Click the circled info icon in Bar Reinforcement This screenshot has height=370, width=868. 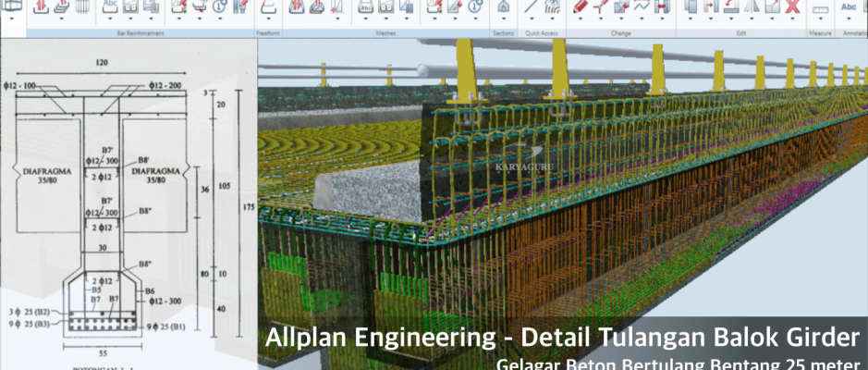[x=219, y=6]
